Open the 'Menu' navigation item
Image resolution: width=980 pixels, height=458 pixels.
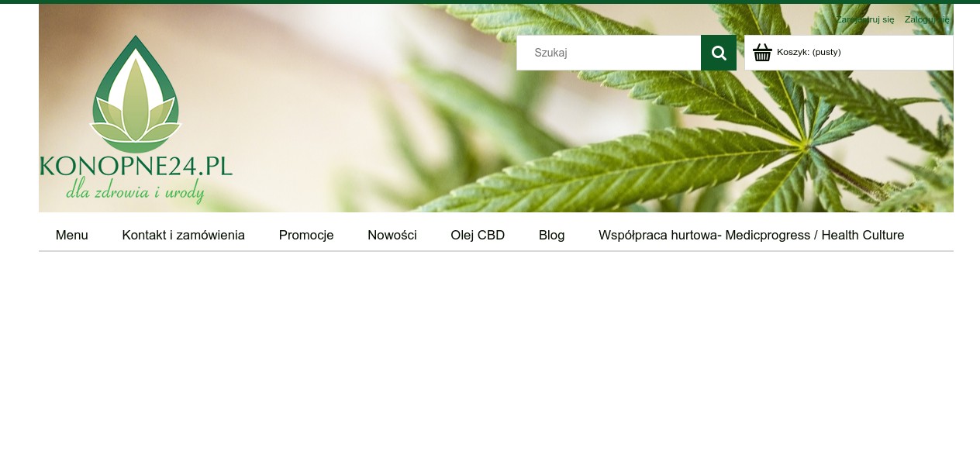(x=72, y=235)
